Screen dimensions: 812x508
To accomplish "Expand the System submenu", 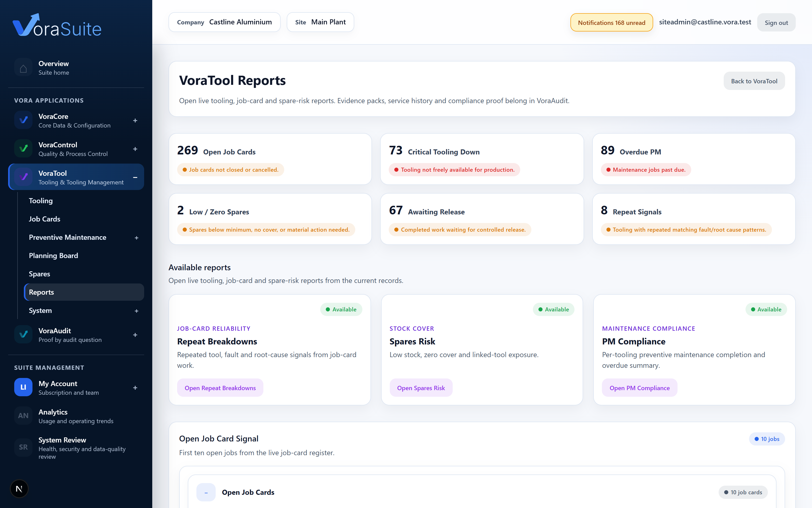I will point(137,311).
